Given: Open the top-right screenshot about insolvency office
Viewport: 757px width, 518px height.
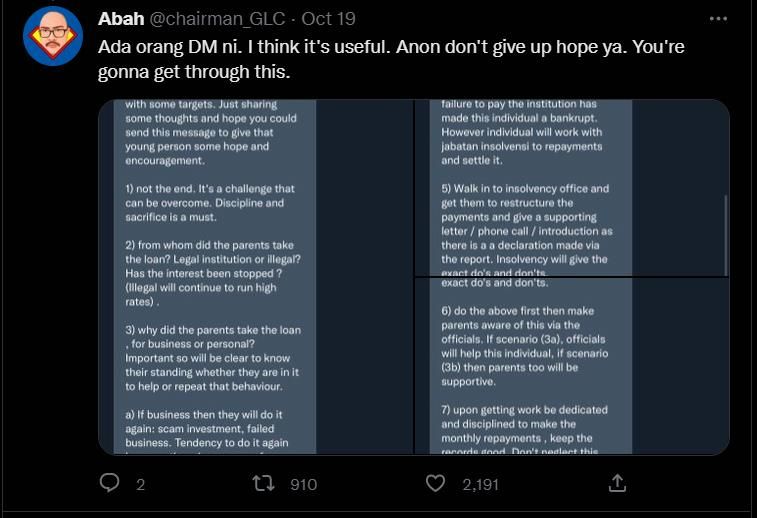Looking at the screenshot, I should [x=571, y=187].
